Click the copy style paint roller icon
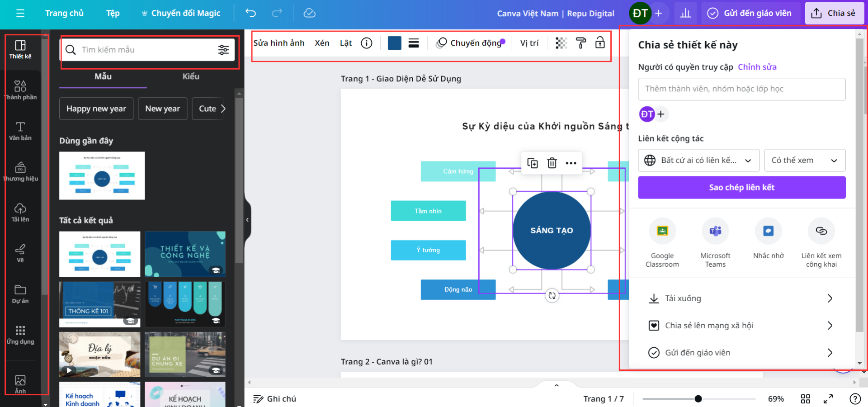Viewport: 868px width, 407px height. coord(581,43)
